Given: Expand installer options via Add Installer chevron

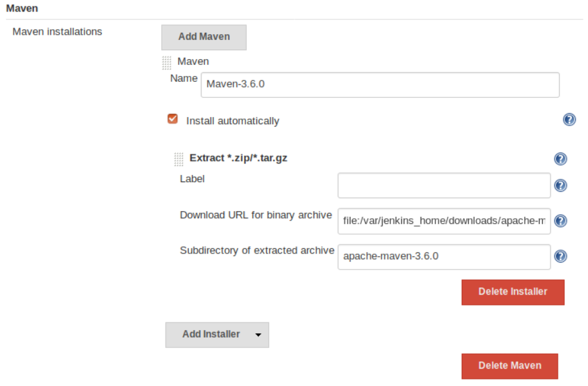Looking at the screenshot, I should (x=258, y=335).
